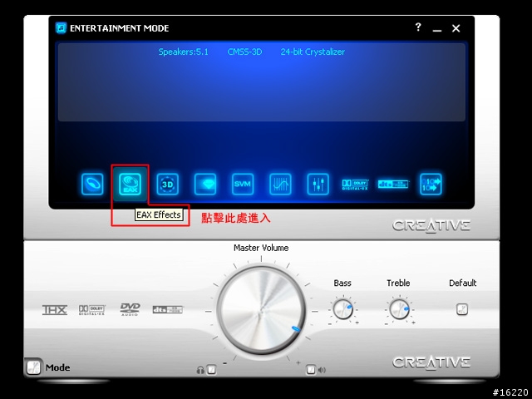Click the grey Dolby Digital EX logo
532x399 pixels.
pos(92,310)
